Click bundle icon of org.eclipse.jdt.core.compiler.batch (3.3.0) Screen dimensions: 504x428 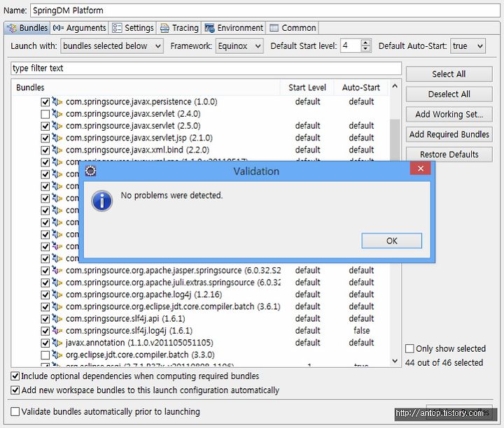[x=57, y=355]
